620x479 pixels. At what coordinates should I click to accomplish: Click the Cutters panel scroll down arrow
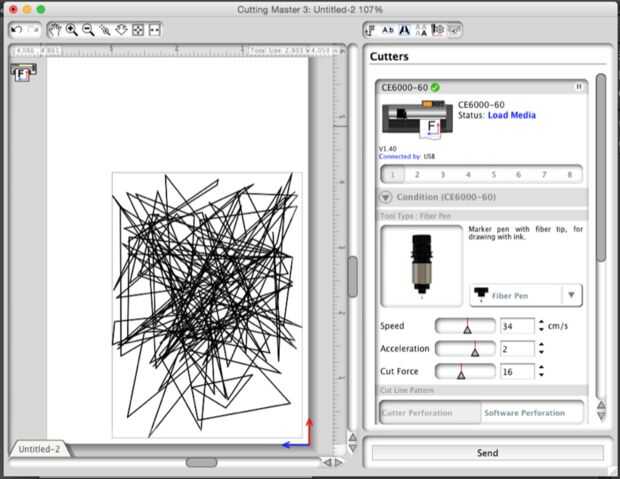point(601,415)
